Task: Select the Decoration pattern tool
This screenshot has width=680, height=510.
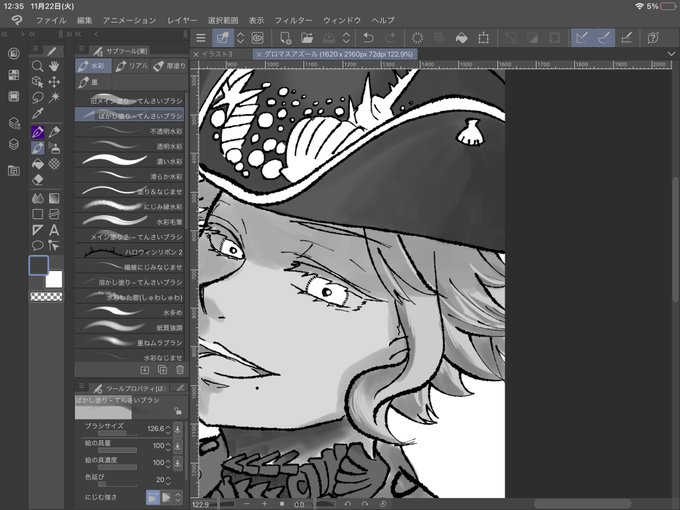Action: click(x=54, y=164)
